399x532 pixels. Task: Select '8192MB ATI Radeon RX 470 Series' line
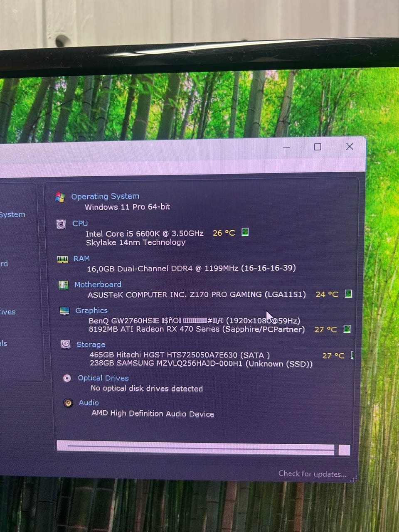197,329
